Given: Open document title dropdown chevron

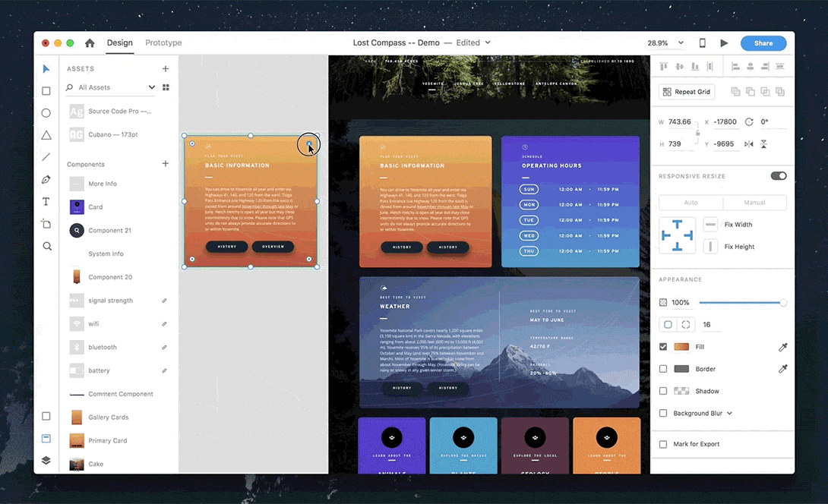Looking at the screenshot, I should 488,43.
